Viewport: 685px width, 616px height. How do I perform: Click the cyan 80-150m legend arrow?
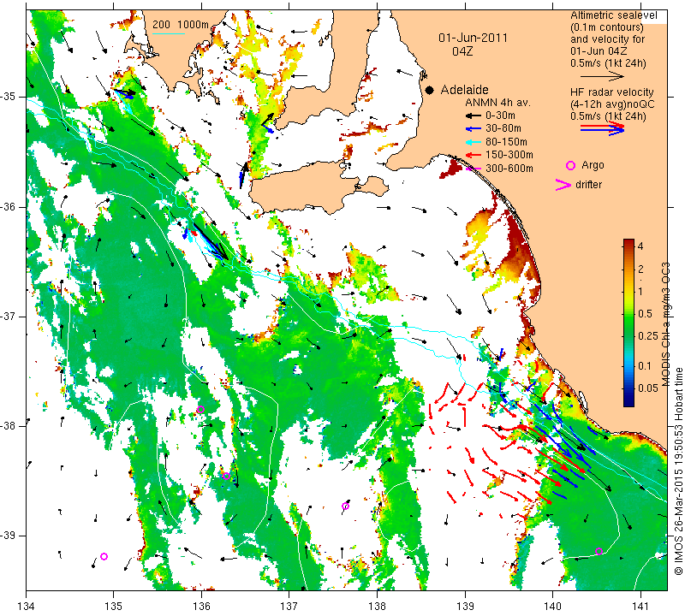click(473, 142)
